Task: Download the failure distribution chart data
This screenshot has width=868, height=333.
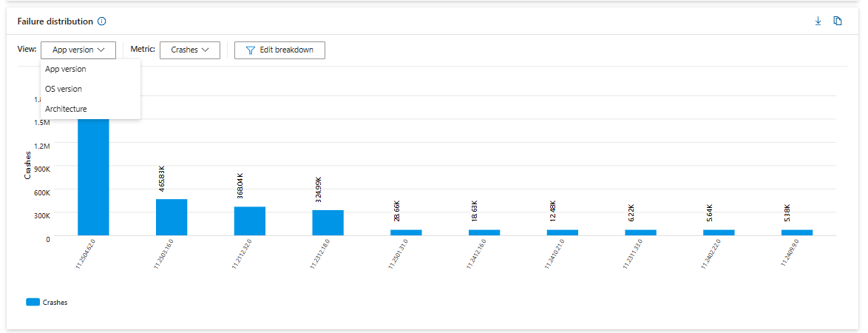Action: click(818, 21)
